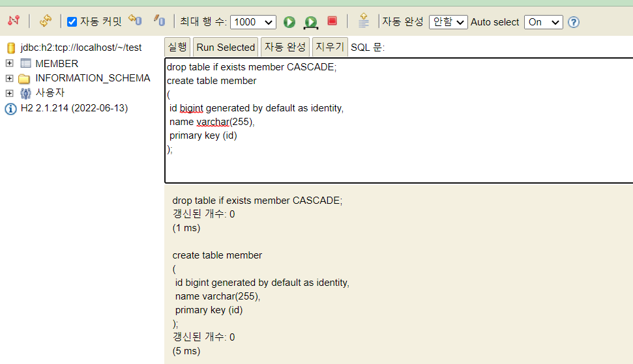
Task: Click the 실행 button
Action: pyautogui.click(x=177, y=47)
